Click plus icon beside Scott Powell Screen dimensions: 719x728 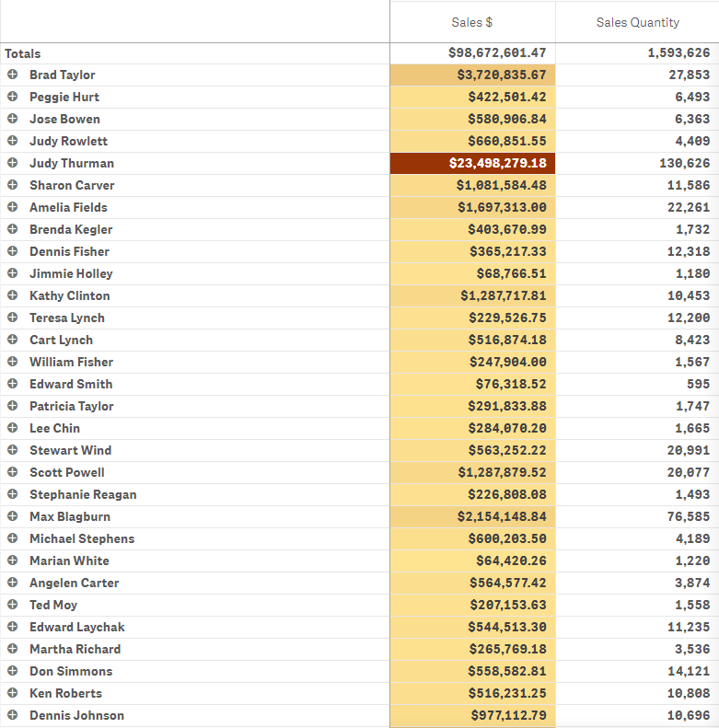pos(13,472)
